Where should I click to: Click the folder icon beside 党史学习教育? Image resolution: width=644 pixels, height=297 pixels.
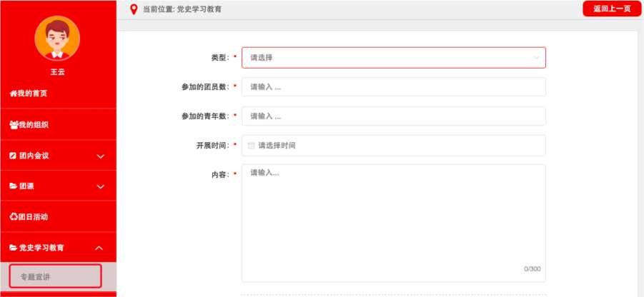coord(12,248)
